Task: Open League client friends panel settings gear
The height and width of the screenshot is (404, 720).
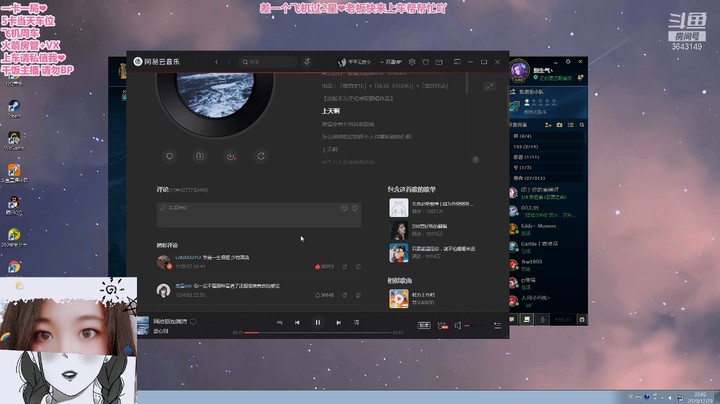Action: tap(568, 62)
